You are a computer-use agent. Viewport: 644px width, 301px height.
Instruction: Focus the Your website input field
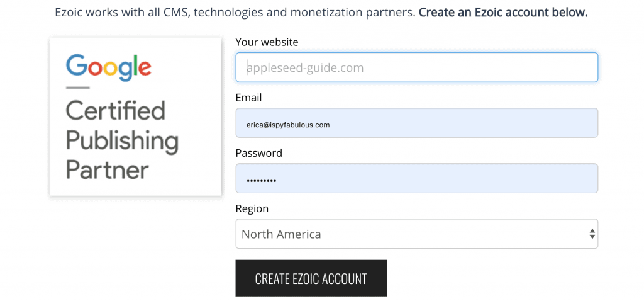[x=416, y=67]
